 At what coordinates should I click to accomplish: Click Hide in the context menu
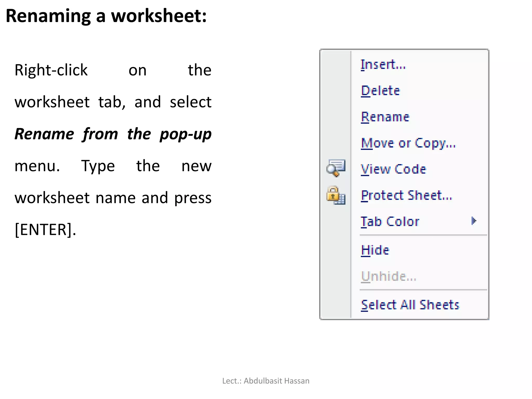coord(375,250)
